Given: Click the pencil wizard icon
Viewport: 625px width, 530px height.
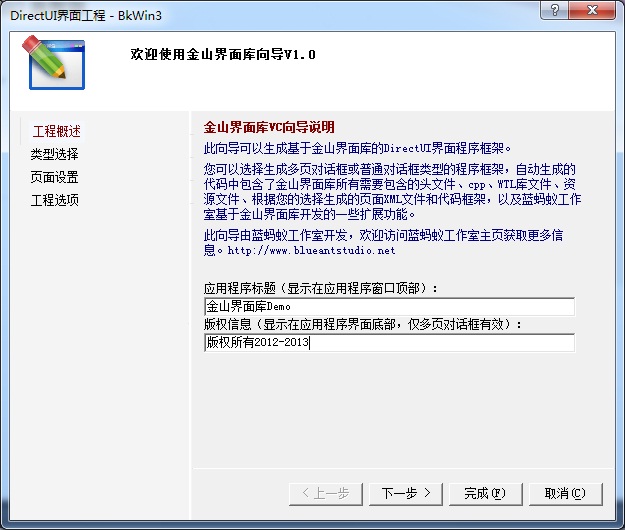Looking at the screenshot, I should pyautogui.click(x=53, y=63).
